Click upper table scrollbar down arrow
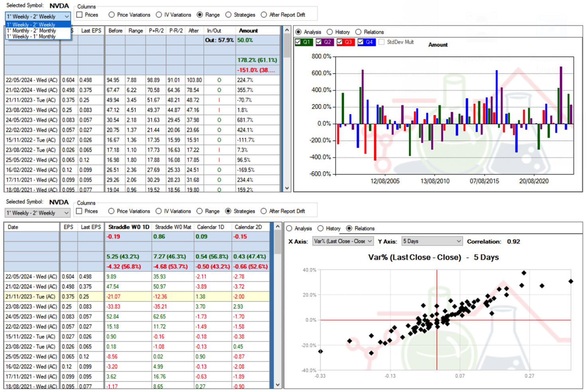Viewport: 586px width, 392px height. tap(287, 188)
